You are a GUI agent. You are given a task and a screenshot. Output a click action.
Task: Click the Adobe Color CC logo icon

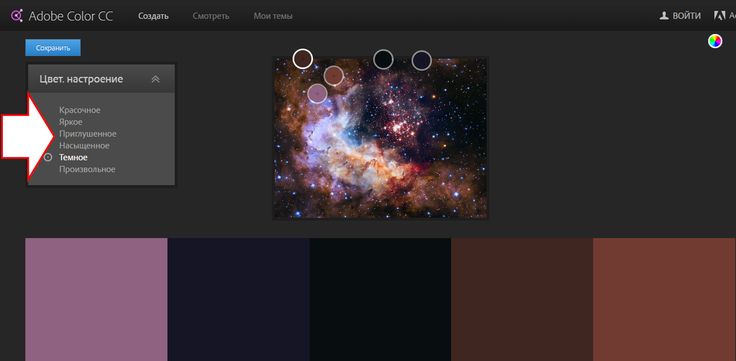(17, 16)
